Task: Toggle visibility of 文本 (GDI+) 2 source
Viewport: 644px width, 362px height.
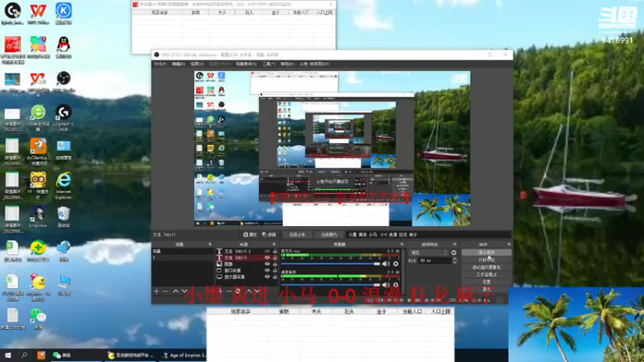Action: (x=267, y=251)
